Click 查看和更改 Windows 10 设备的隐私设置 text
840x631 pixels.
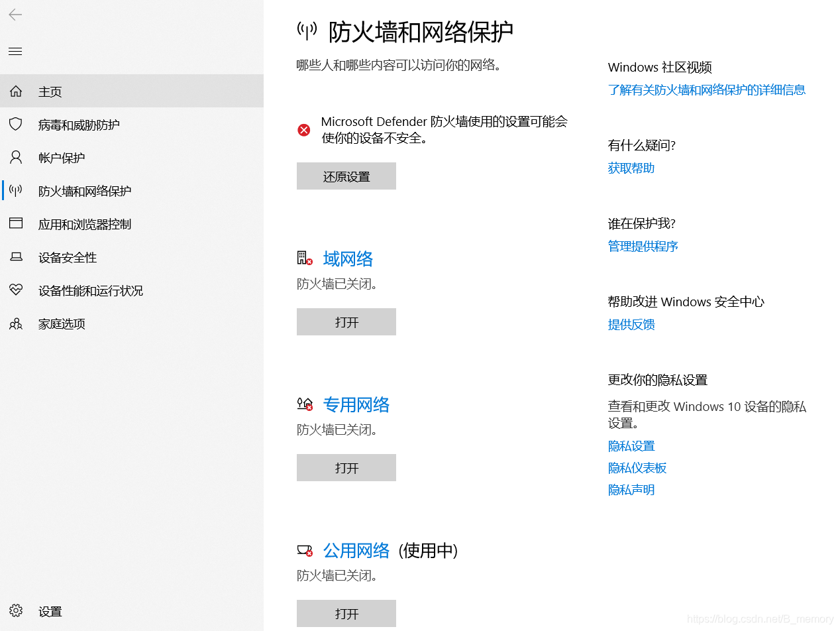707,414
